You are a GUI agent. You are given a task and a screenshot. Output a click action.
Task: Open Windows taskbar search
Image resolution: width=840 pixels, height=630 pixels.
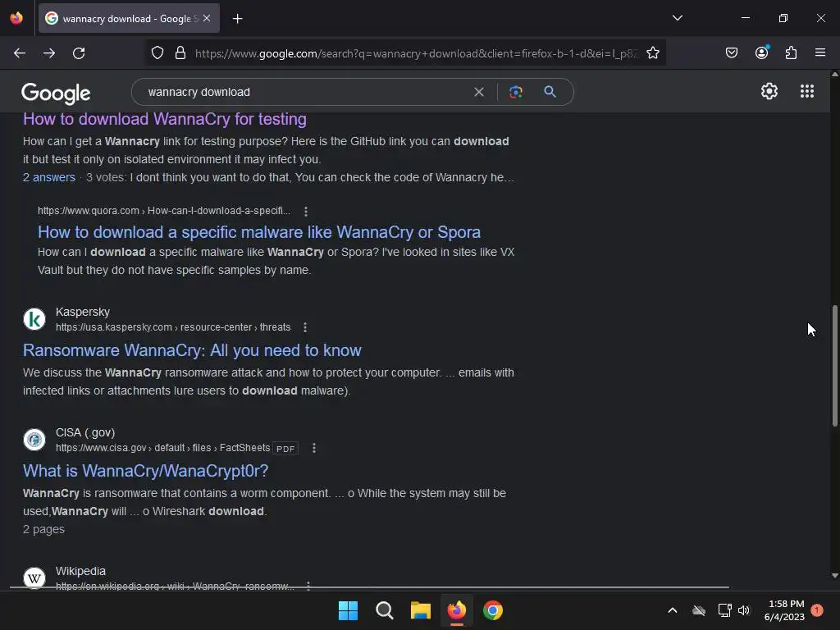(x=384, y=610)
